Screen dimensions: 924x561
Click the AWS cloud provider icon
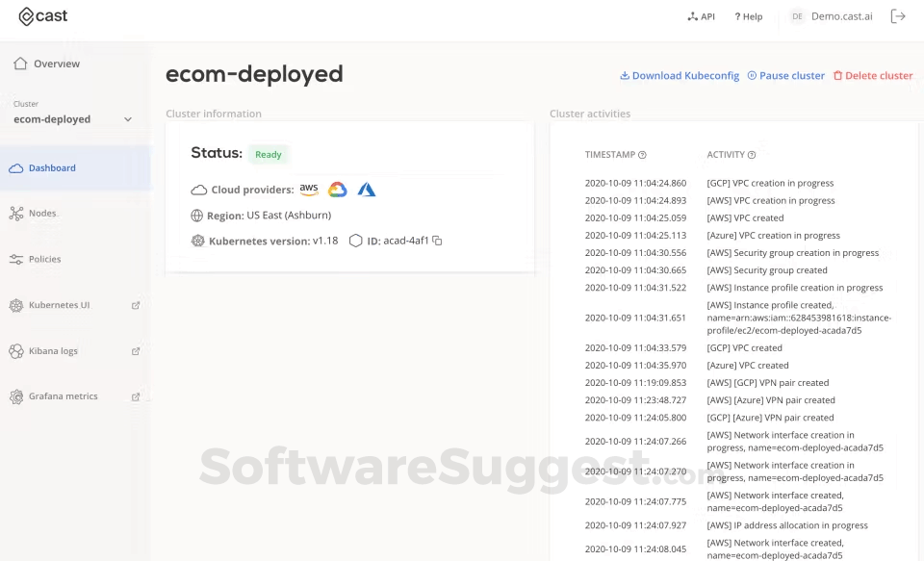(x=309, y=190)
